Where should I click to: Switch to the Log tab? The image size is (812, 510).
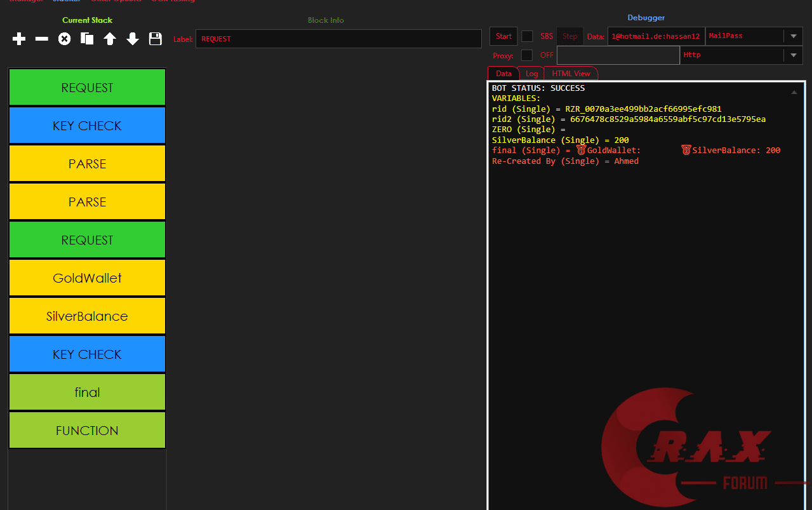click(532, 73)
